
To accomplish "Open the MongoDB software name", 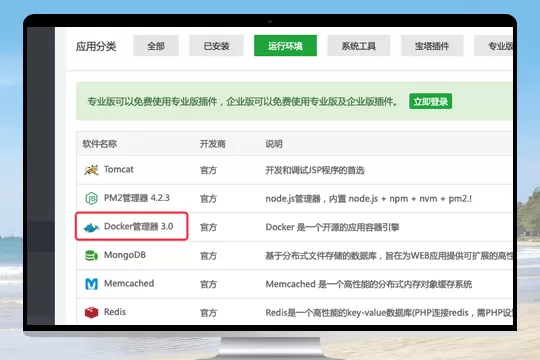I will 125,255.
